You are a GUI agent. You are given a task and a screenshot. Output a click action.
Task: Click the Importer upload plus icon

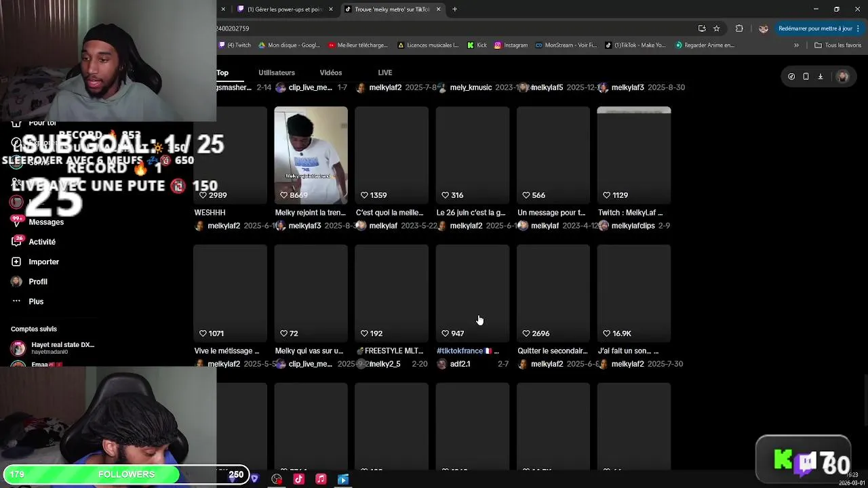pos(16,262)
